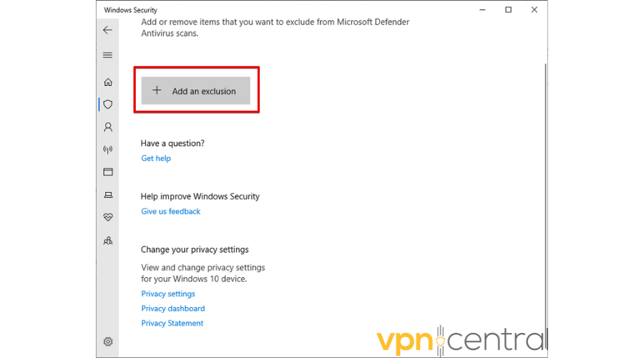Click the plus icon on exclusion button
The width and height of the screenshot is (644, 358).
coord(157,91)
